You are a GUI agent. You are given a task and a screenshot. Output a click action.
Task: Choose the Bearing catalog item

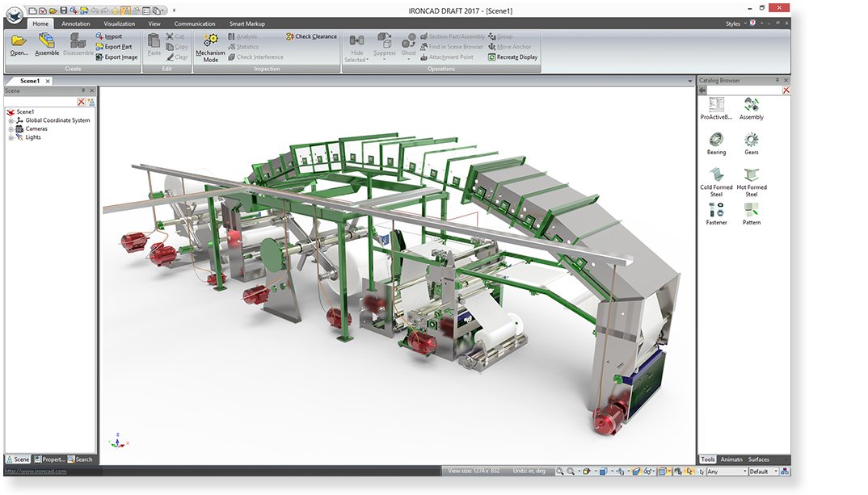[716, 141]
